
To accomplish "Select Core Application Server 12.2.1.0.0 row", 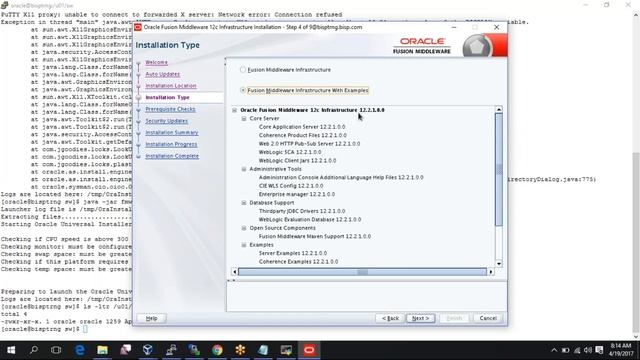I will point(302,127).
